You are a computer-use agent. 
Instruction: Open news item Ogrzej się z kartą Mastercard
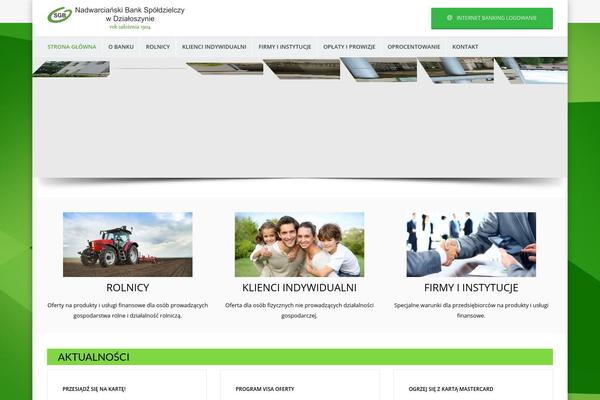point(451,389)
